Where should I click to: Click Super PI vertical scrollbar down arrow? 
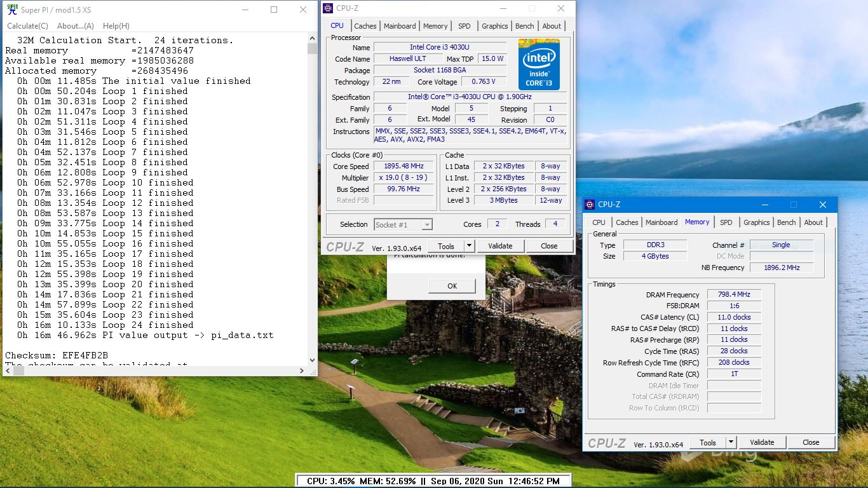tap(312, 360)
